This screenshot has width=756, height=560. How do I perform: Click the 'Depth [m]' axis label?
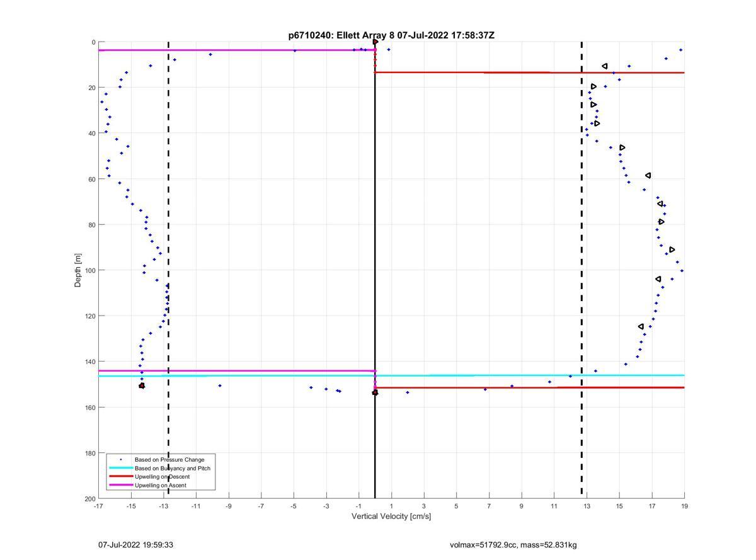(x=78, y=270)
